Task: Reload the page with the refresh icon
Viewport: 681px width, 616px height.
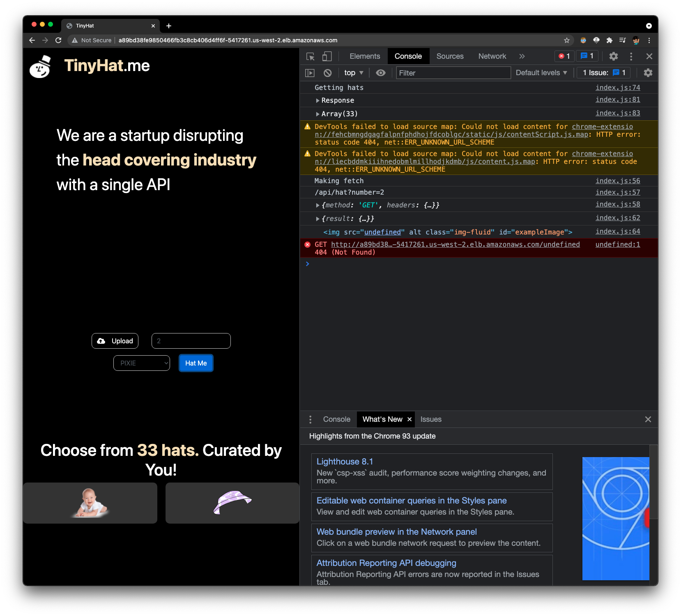Action: [58, 40]
